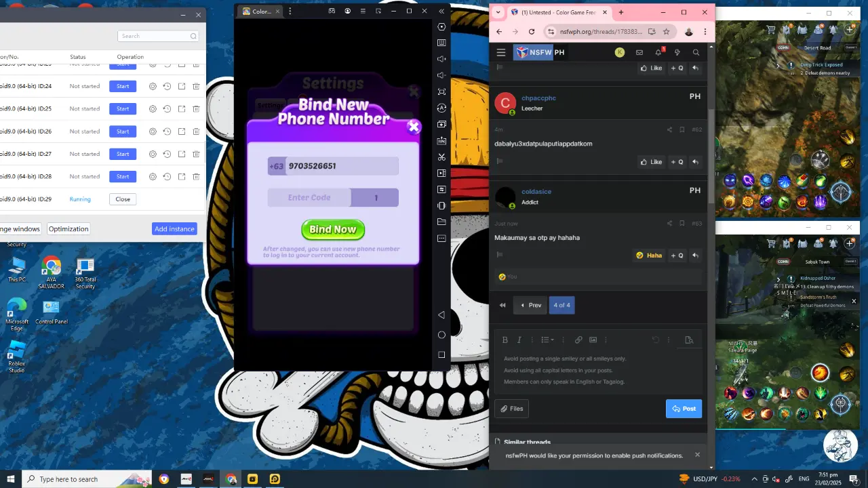
Task: Click emulator shake/rotate device icon
Action: pos(441,205)
